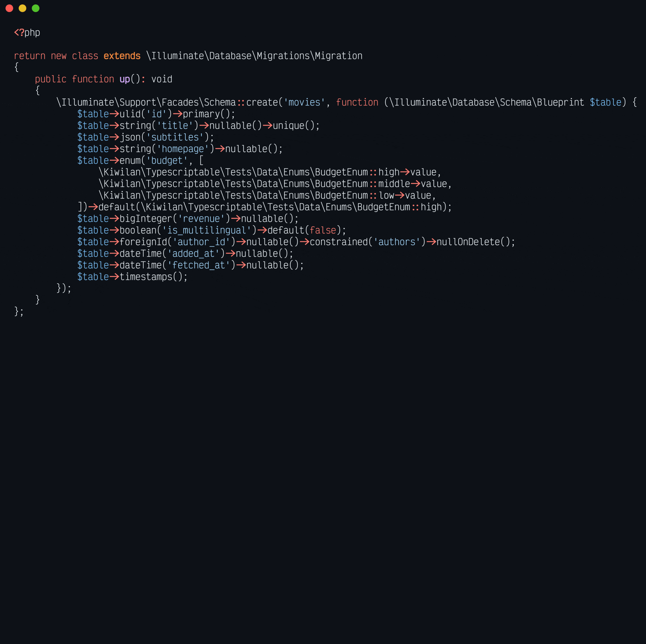Click the 'void' return type

tap(161, 79)
